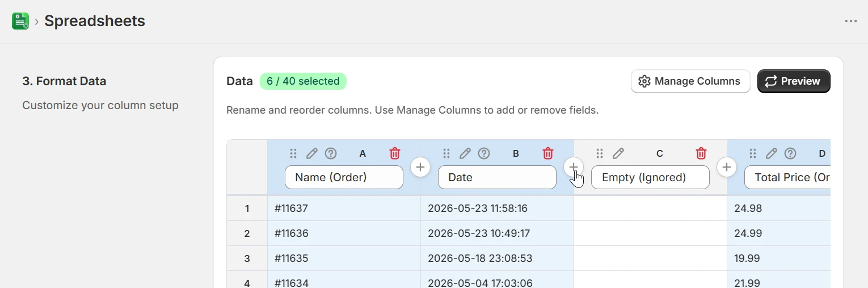The image size is (868, 288).
Task: Click the Spreadsheets breadcrumb title
Action: click(95, 21)
